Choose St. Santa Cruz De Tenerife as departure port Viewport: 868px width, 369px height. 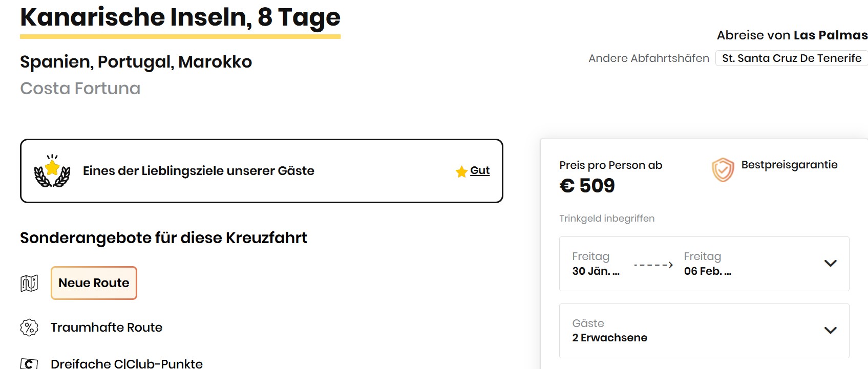tap(791, 58)
